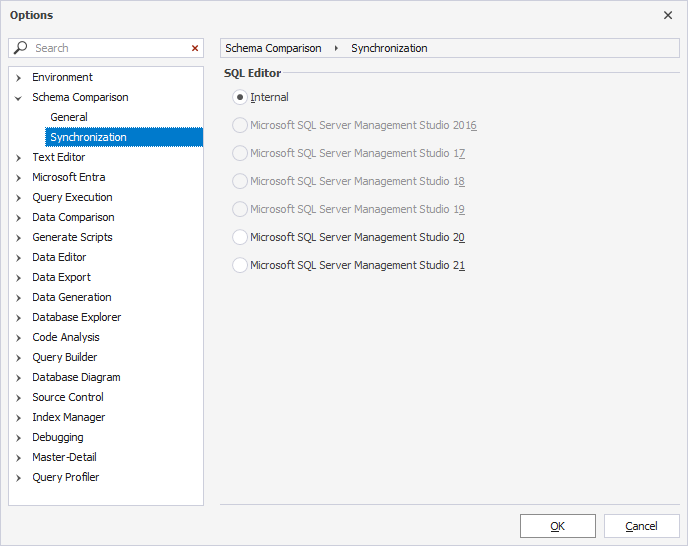Expand the Query Execution node chevron
The height and width of the screenshot is (546, 688).
(18, 198)
